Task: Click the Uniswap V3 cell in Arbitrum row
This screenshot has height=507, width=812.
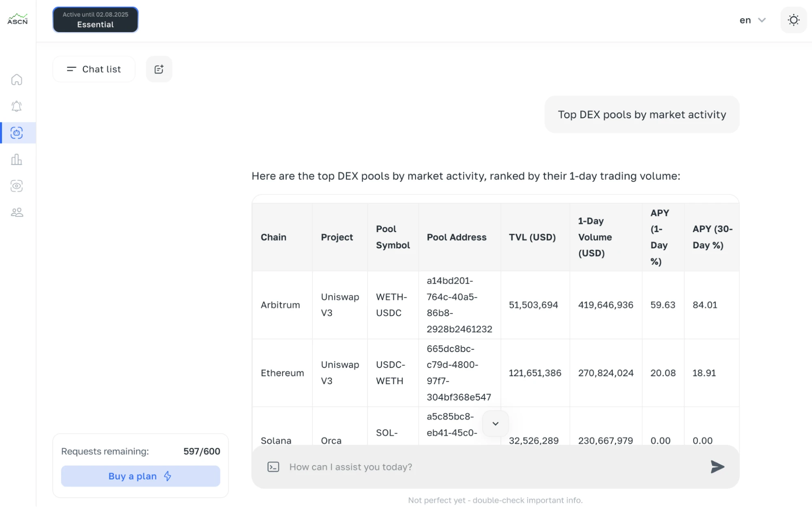Action: [340, 305]
